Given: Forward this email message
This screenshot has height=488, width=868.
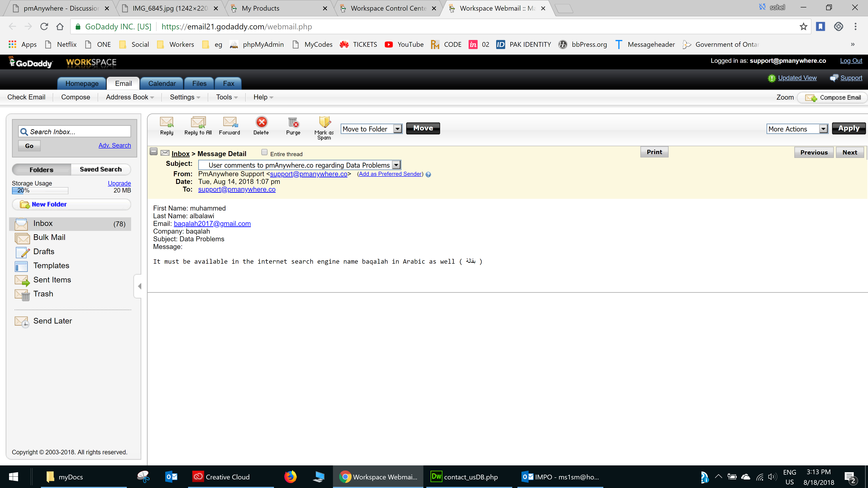Looking at the screenshot, I should tap(230, 122).
